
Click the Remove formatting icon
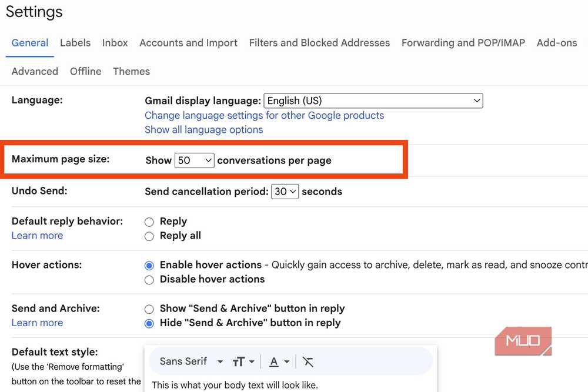click(x=308, y=361)
